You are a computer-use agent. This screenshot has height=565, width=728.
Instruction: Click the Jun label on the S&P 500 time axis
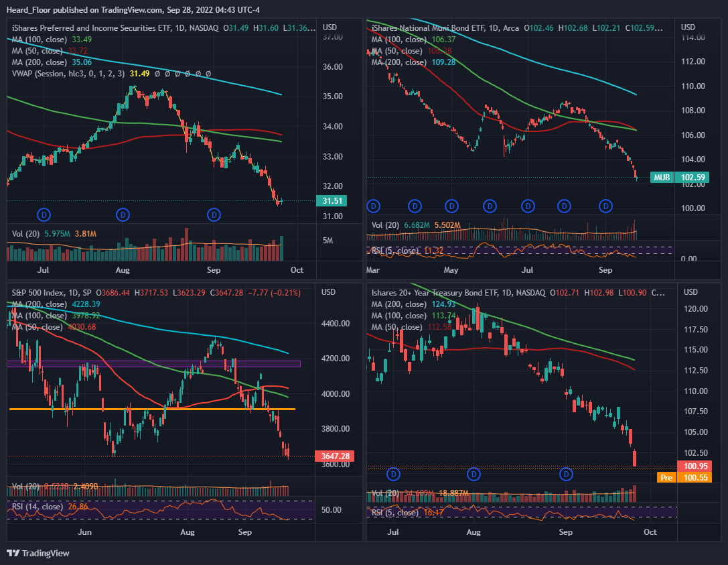pos(84,532)
